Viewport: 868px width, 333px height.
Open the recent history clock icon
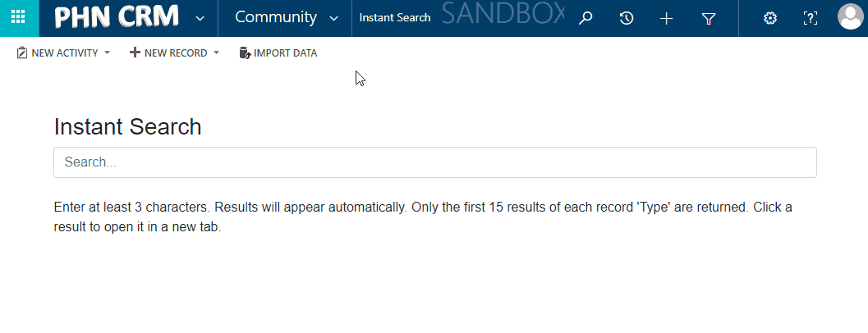click(626, 18)
